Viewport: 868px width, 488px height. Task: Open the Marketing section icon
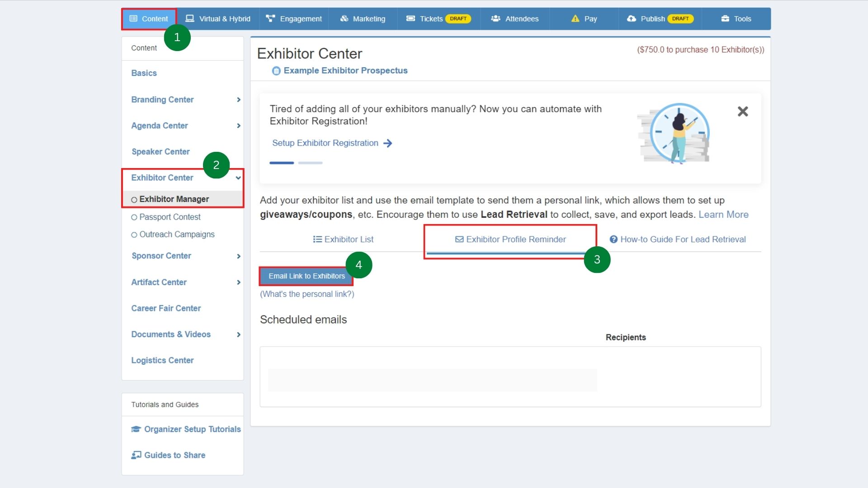point(344,19)
